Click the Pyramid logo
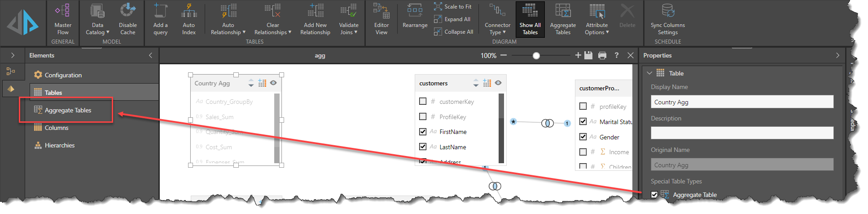 click(x=23, y=22)
